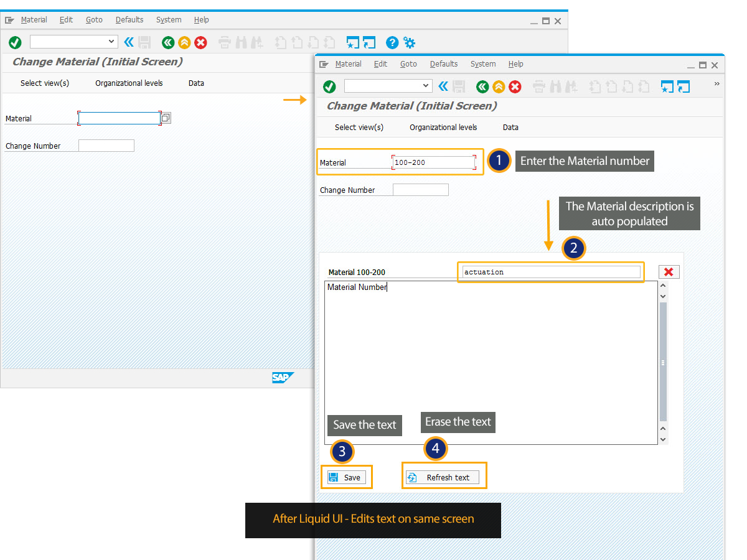
Task: Click the Data button in back window
Action: 196,83
